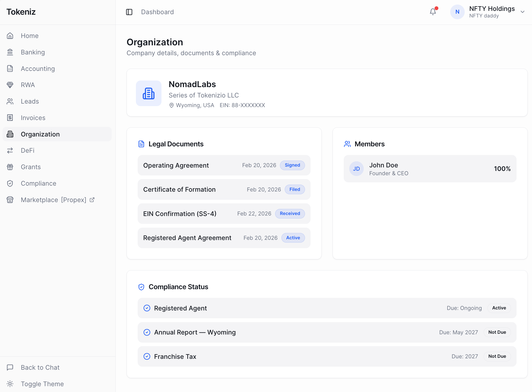The height and width of the screenshot is (392, 532).
Task: Click the Signed status badge
Action: (292, 165)
